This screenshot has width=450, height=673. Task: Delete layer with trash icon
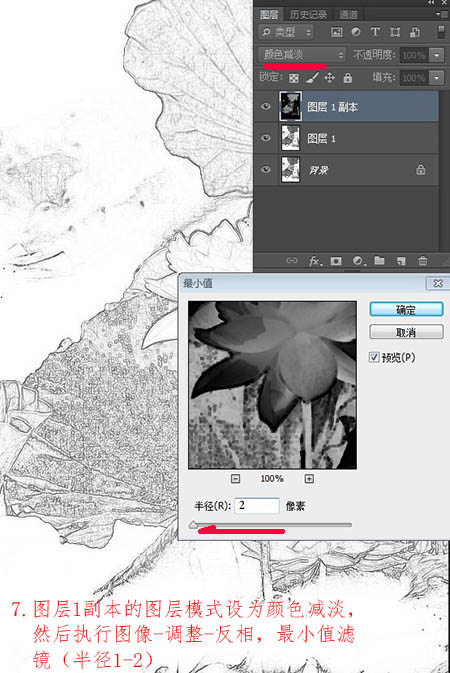tap(423, 261)
